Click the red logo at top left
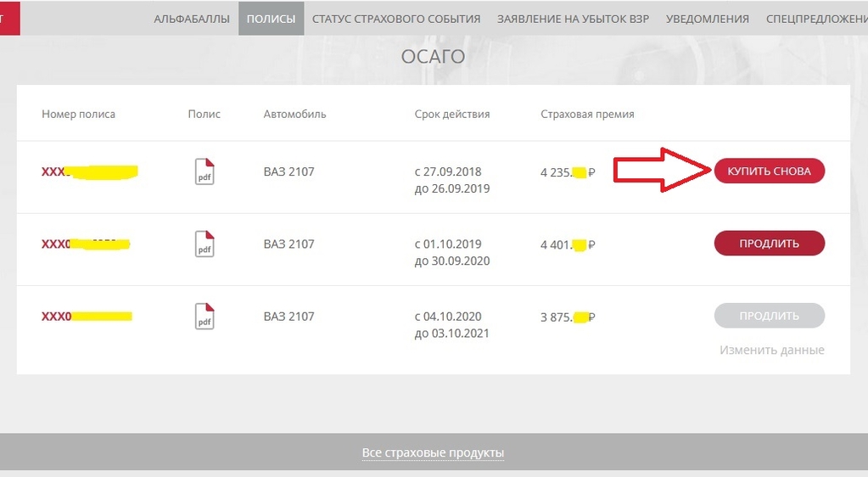Screen dimensions: 868x477 pyautogui.click(x=9, y=19)
